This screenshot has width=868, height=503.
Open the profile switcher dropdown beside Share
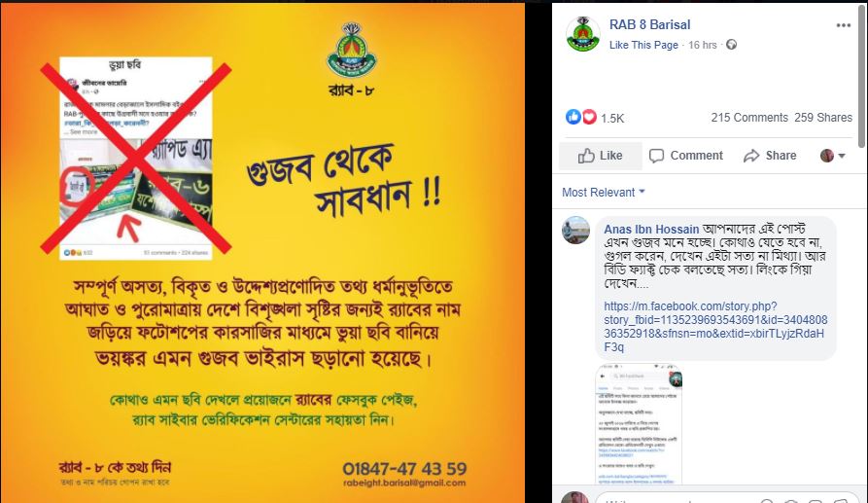point(833,156)
